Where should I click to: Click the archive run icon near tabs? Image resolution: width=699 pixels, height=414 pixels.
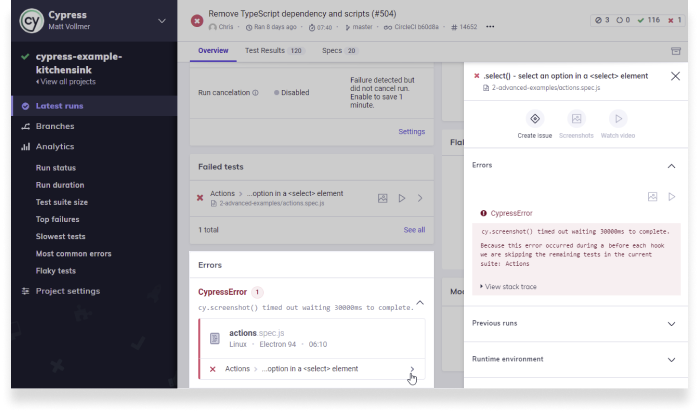(x=676, y=51)
